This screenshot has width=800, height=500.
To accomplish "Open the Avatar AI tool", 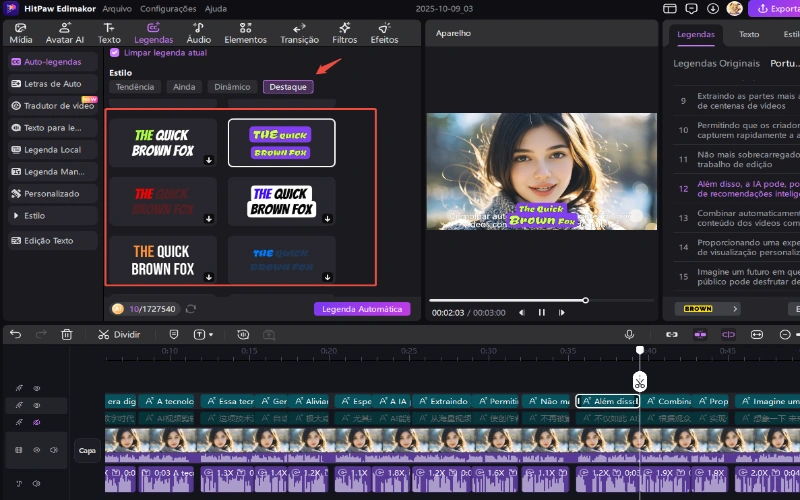I will tap(63, 33).
